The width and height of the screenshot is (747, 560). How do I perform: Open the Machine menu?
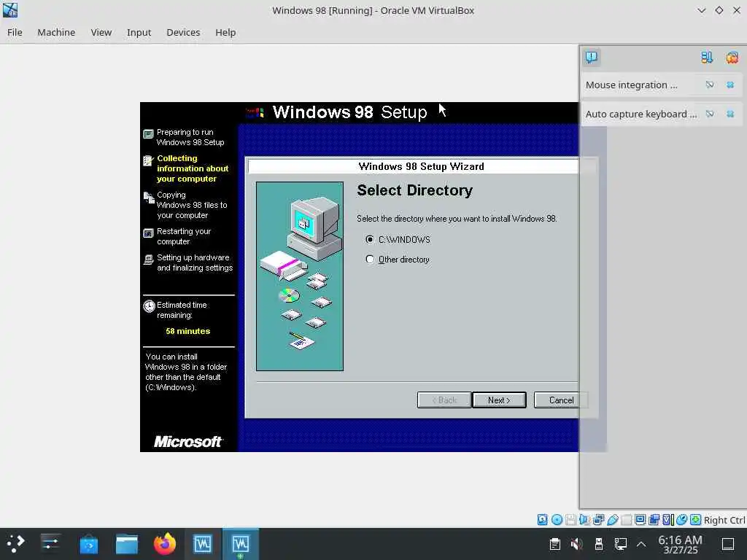[56, 32]
